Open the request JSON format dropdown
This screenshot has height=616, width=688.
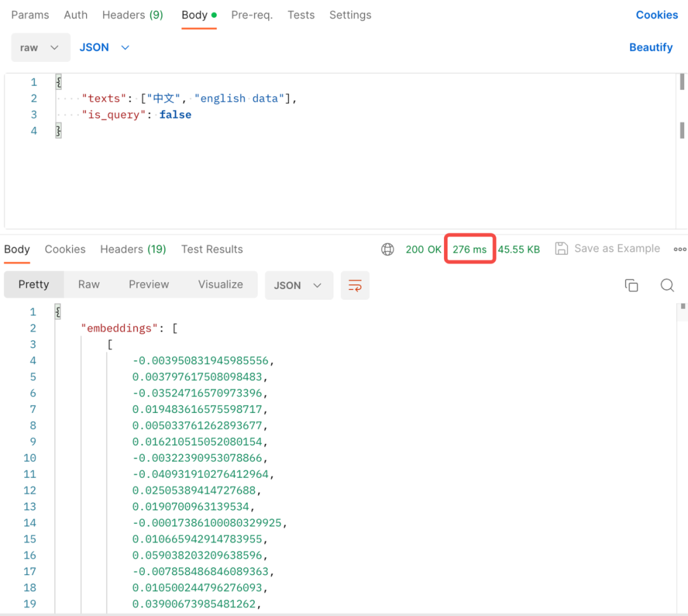[104, 47]
